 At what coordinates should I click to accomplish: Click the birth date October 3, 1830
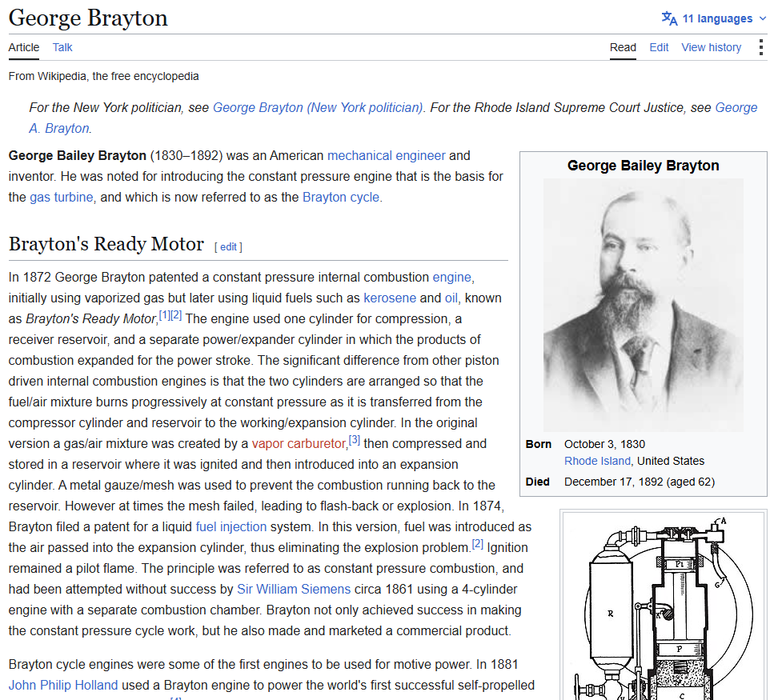tap(604, 444)
